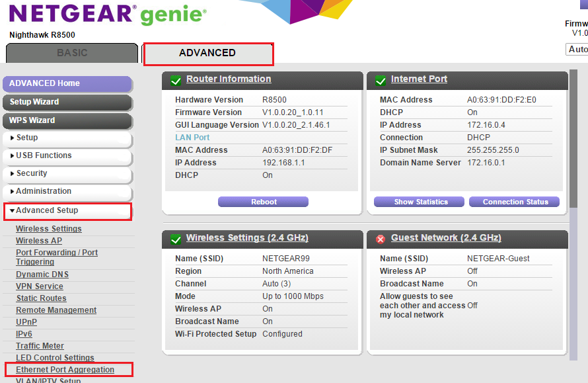Open Wireless Settings under Advanced Setup
Viewport: 588px width, 383px height.
49,229
